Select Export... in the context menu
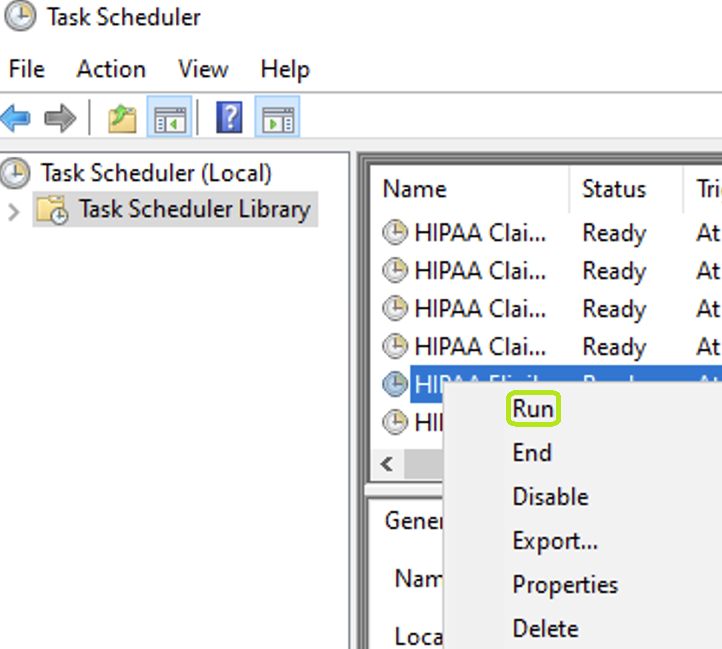This screenshot has height=649, width=722. [x=555, y=541]
